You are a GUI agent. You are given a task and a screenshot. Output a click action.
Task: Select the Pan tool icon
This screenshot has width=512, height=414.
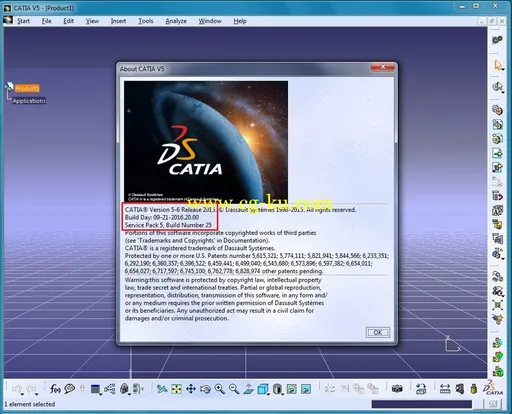(x=191, y=389)
